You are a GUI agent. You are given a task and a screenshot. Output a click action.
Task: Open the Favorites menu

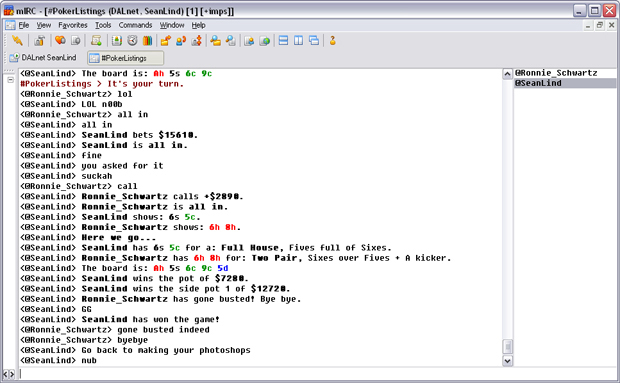pyautogui.click(x=73, y=25)
